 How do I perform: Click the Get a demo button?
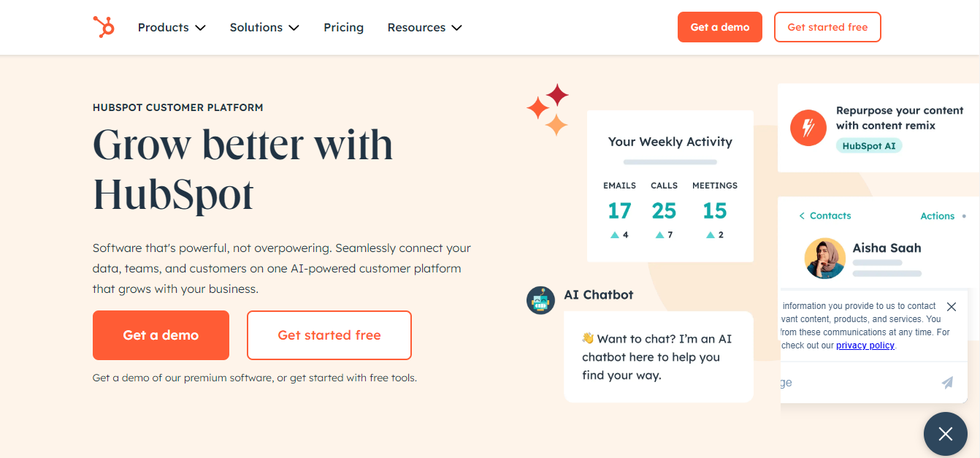click(x=161, y=335)
